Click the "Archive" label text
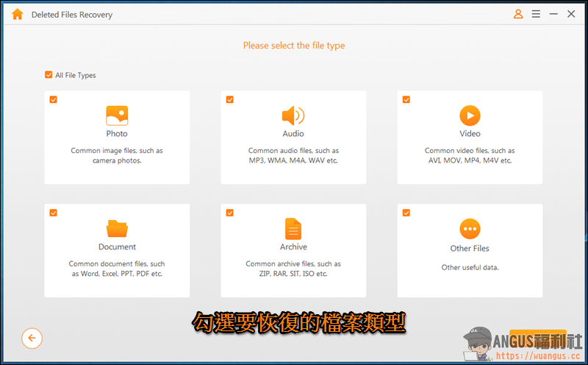This screenshot has width=588, height=365. [x=293, y=247]
